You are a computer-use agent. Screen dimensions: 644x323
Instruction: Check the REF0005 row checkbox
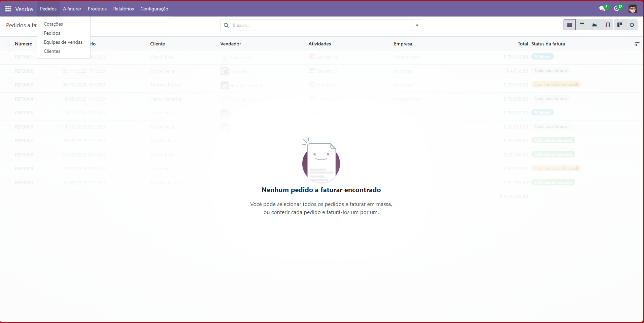7,113
